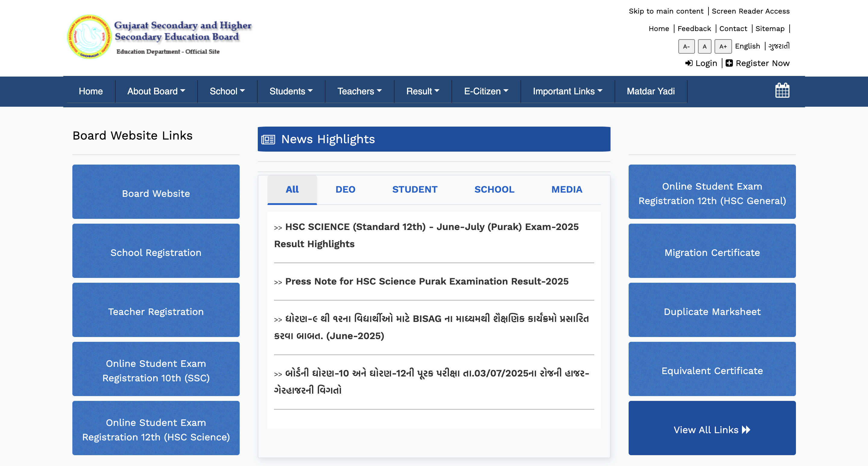Reset font size with A button
The height and width of the screenshot is (466, 868).
tap(705, 46)
